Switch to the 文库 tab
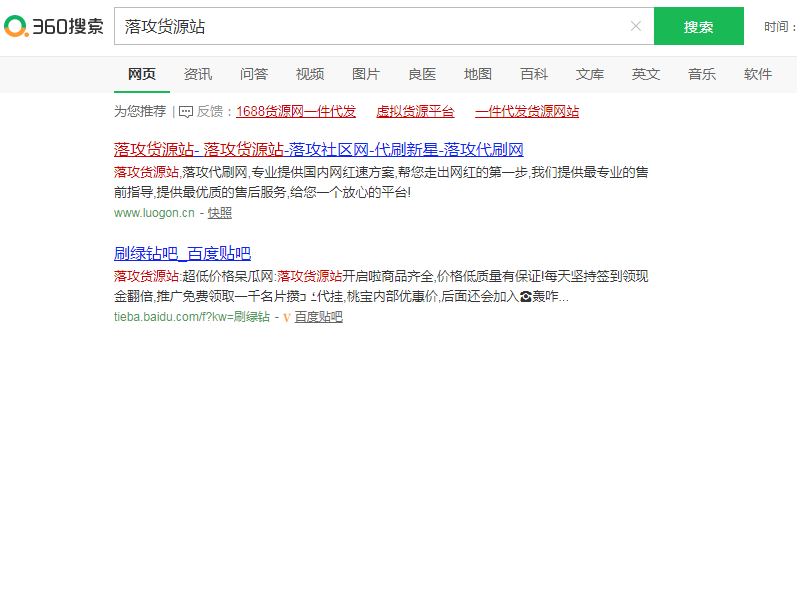 [x=590, y=74]
